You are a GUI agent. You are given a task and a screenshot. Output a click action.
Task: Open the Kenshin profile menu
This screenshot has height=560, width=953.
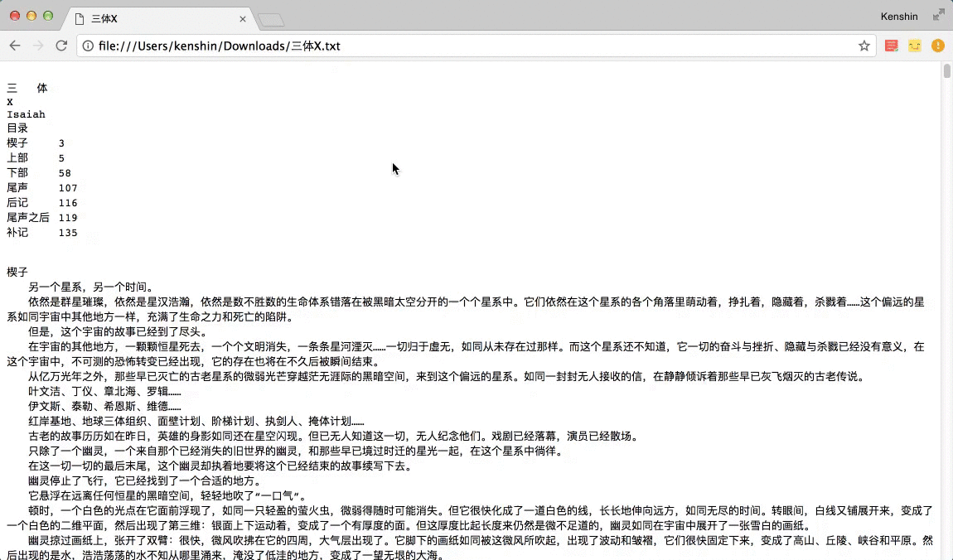point(899,16)
